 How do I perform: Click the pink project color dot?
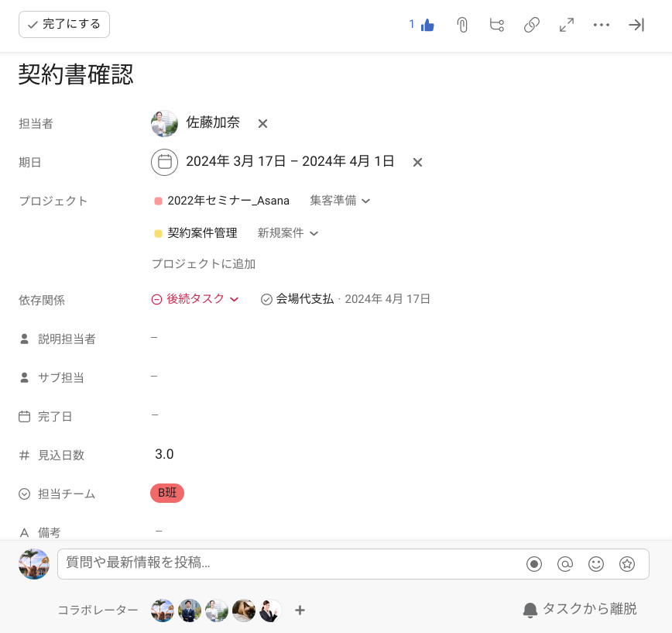tap(158, 201)
